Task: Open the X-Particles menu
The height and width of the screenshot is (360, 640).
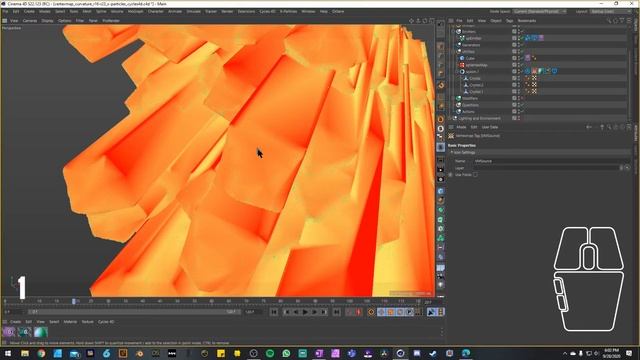Action: click(x=288, y=11)
